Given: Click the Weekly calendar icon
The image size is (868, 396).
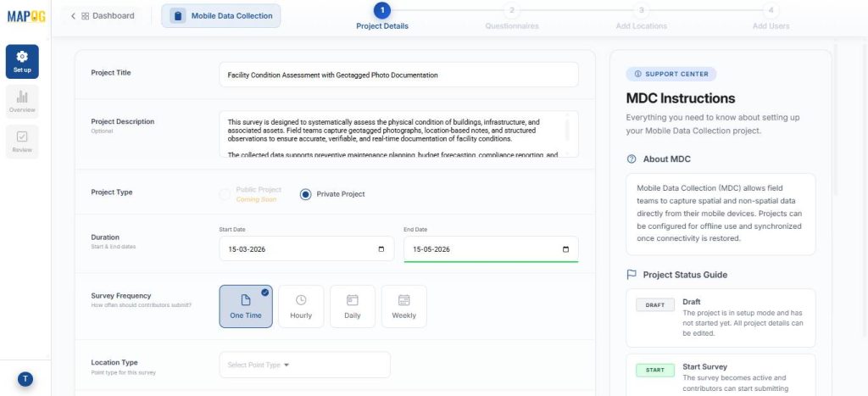Looking at the screenshot, I should (x=404, y=300).
